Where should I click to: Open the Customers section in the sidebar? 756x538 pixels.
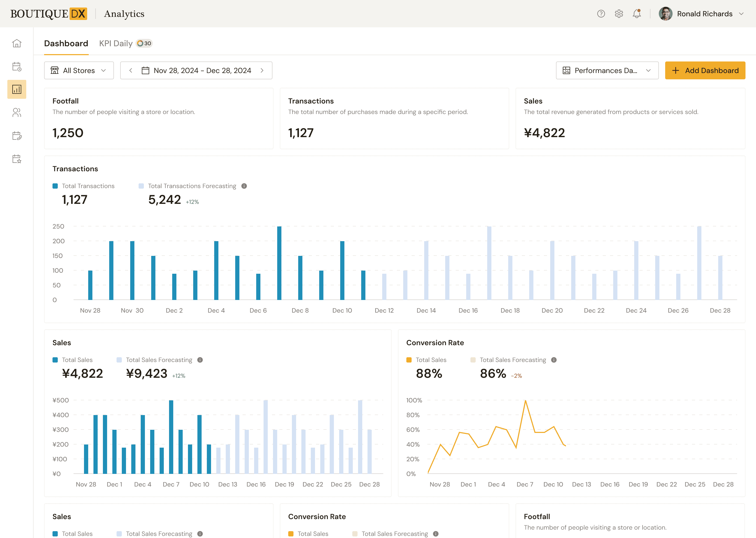(x=17, y=113)
